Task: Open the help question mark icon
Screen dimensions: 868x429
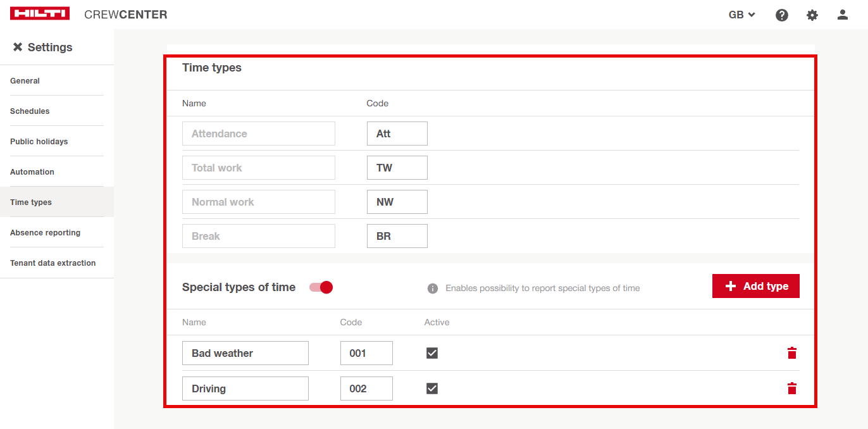Action: pos(782,15)
